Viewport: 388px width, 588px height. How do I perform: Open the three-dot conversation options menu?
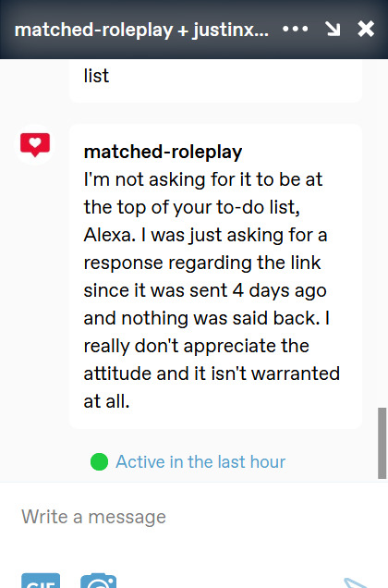(x=295, y=29)
